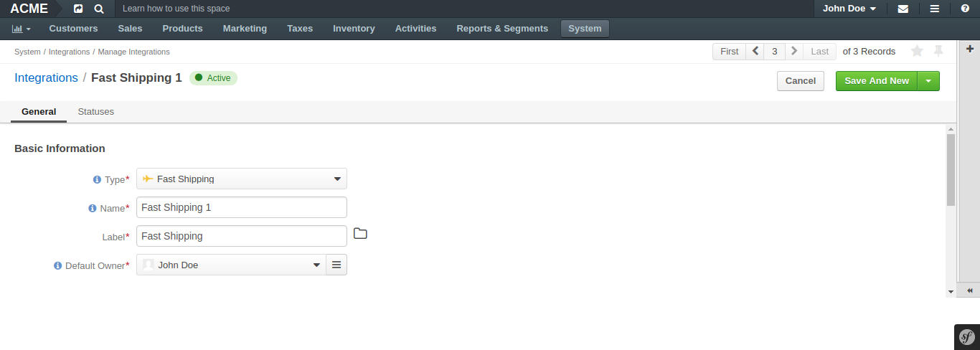The width and height of the screenshot is (980, 350).
Task: Expand the Save And New options arrow
Action: click(x=928, y=81)
